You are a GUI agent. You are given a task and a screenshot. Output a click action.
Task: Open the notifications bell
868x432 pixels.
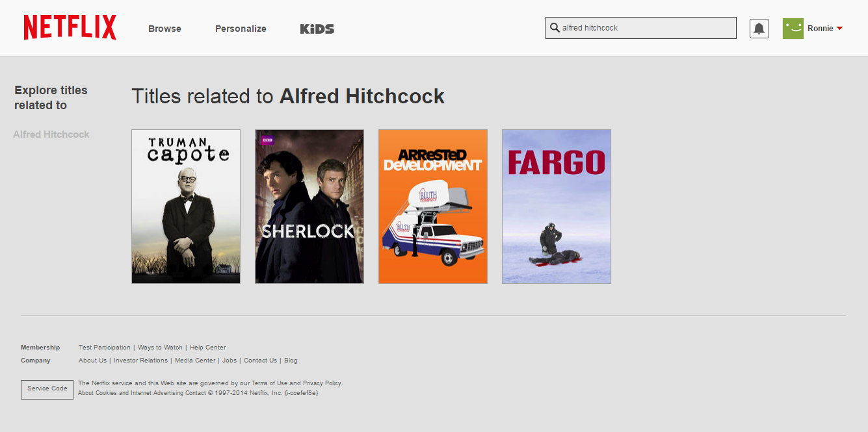[x=759, y=29]
